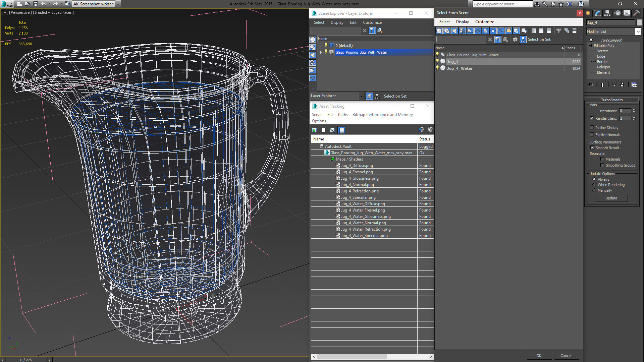Viewport: 644px width, 362px height.
Task: Select the Always update option
Action: [594, 179]
